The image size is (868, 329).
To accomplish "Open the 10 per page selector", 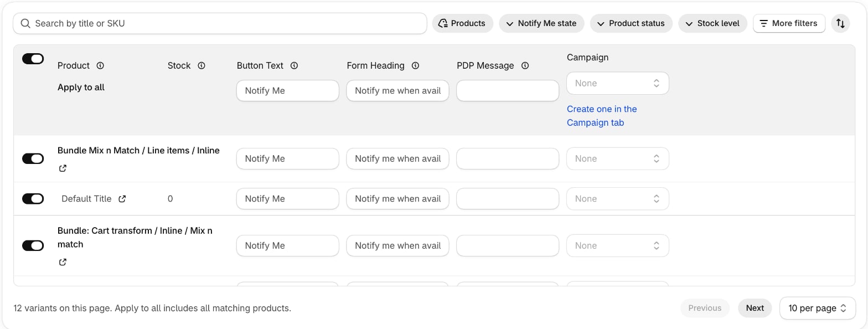I will [x=818, y=308].
